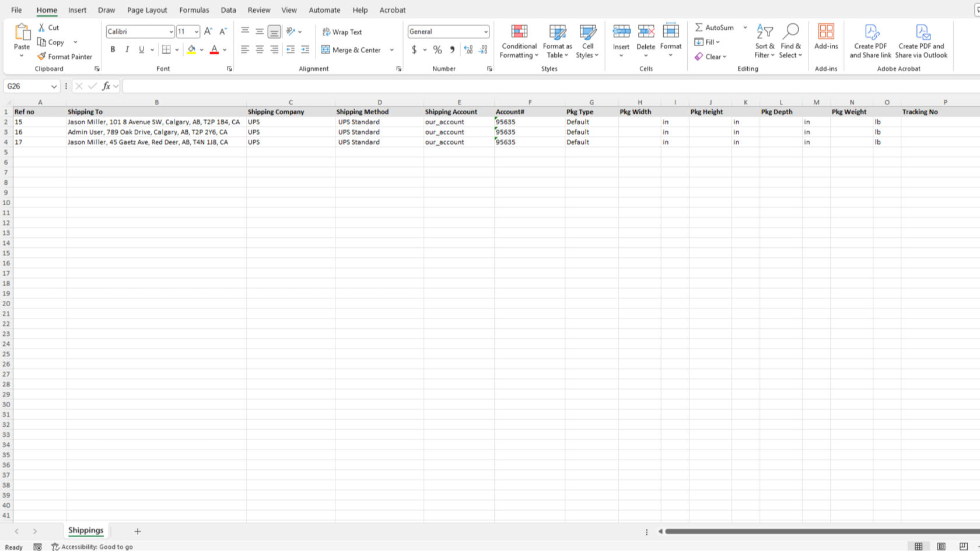The width and height of the screenshot is (980, 551).
Task: Click the Increase Font Size icon
Action: 208,31
